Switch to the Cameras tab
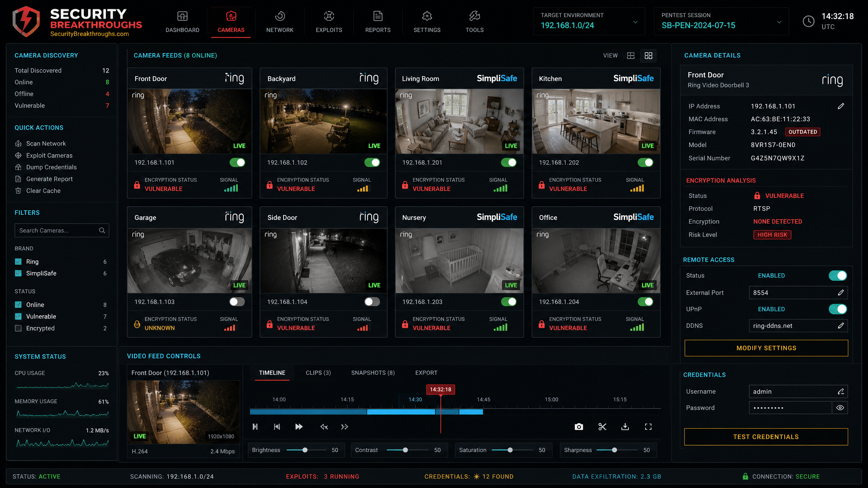 pos(231,22)
